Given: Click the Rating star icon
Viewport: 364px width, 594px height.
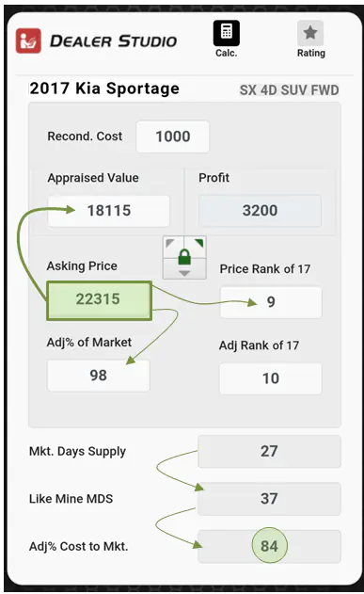Looking at the screenshot, I should tap(310, 33).
